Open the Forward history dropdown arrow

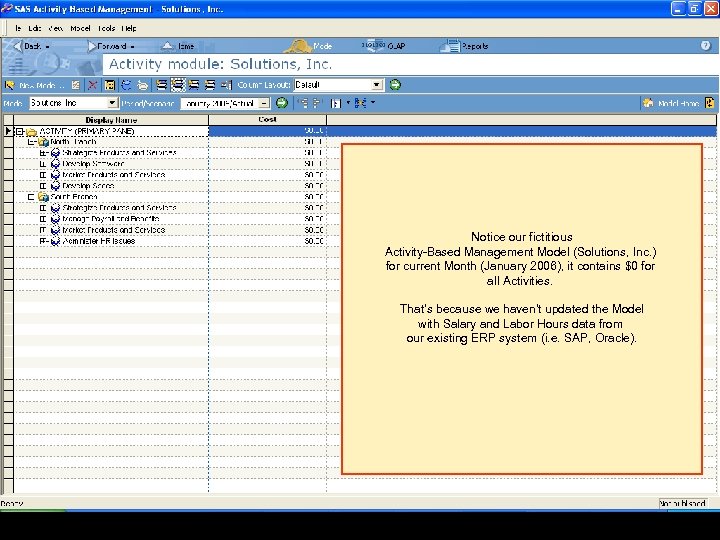pos(132,46)
